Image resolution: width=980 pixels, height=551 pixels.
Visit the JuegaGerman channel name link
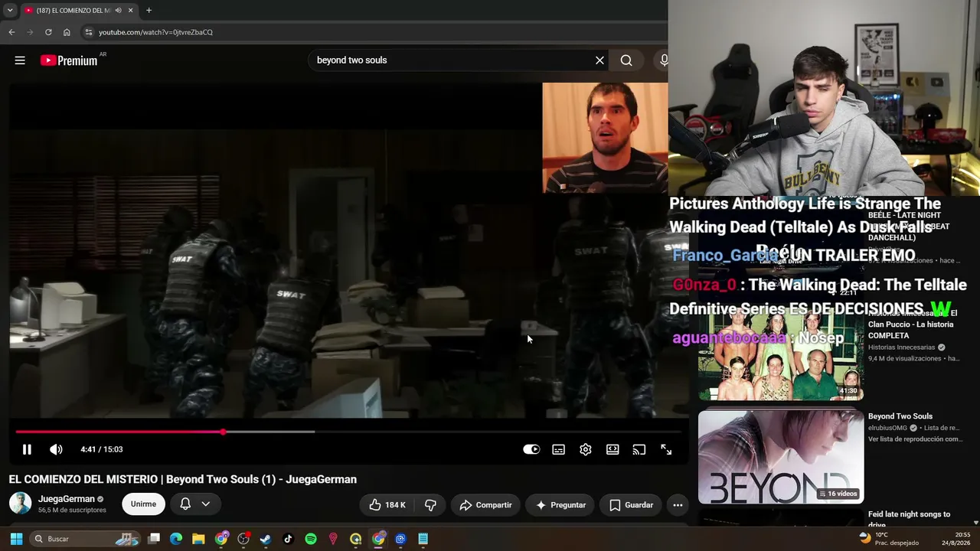[67, 499]
